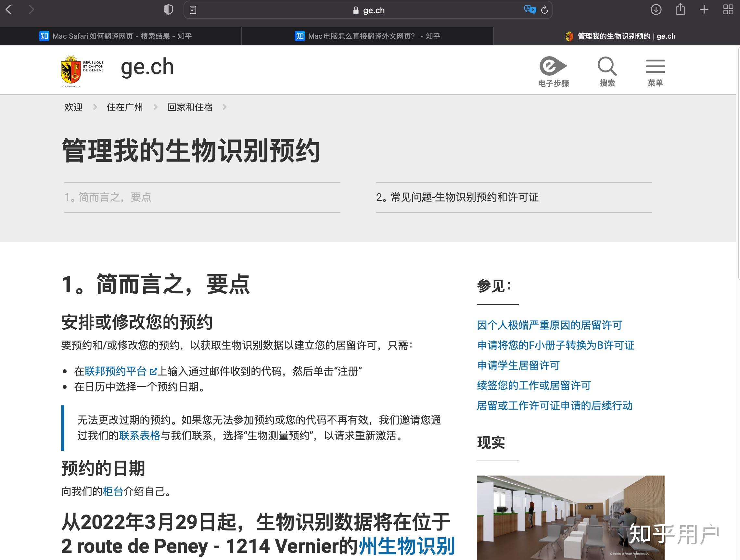Show the downloads icon
Viewport: 740px width, 560px height.
pos(656,9)
